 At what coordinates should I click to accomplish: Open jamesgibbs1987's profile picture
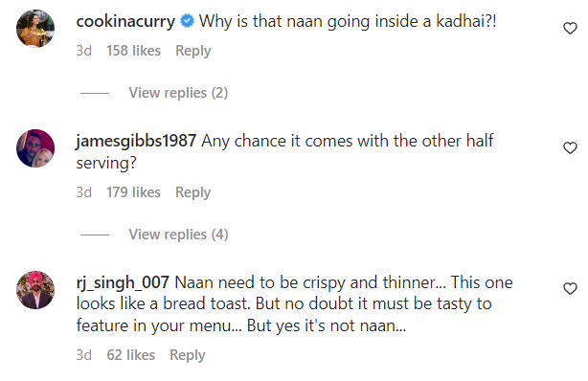coord(35,148)
